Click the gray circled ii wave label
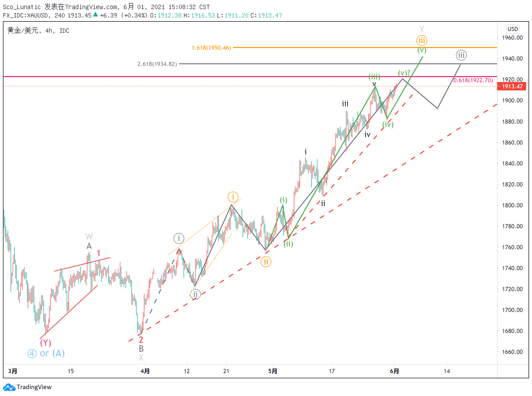The width and height of the screenshot is (532, 396). [x=195, y=294]
